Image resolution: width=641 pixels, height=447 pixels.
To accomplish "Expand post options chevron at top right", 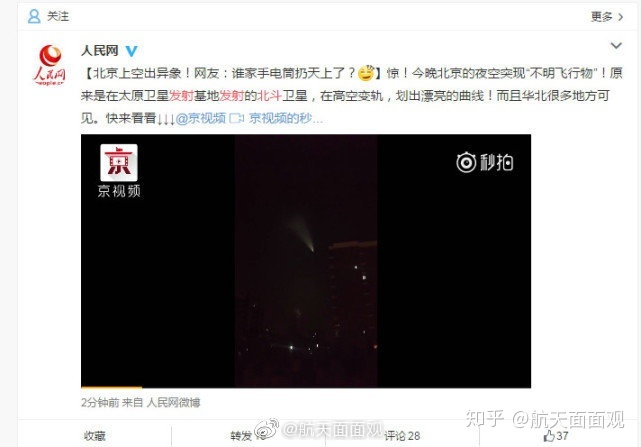I will pyautogui.click(x=616, y=45).
